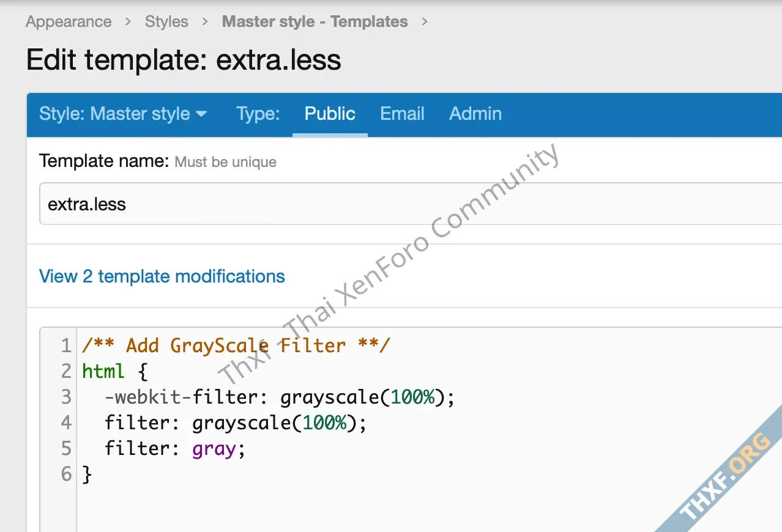Open the Style: Master style dropdown
This screenshot has width=782, height=532.
click(123, 114)
